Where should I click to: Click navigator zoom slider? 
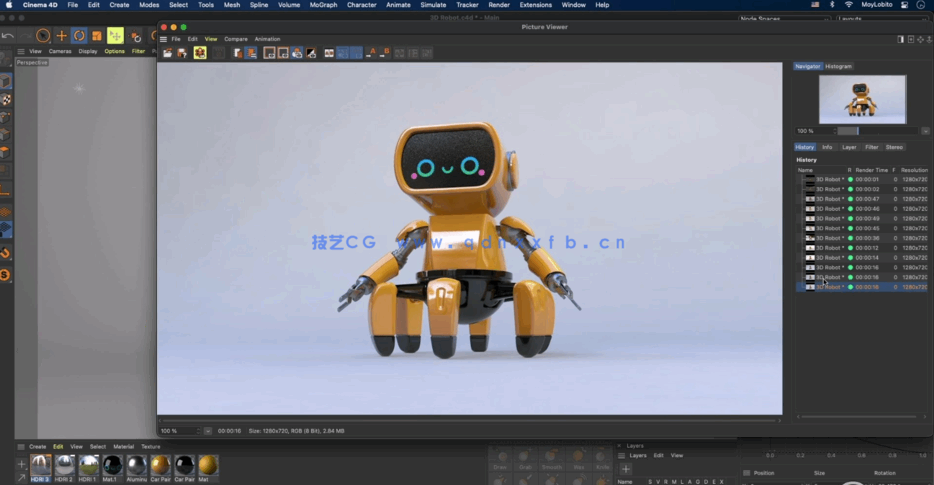click(879, 131)
